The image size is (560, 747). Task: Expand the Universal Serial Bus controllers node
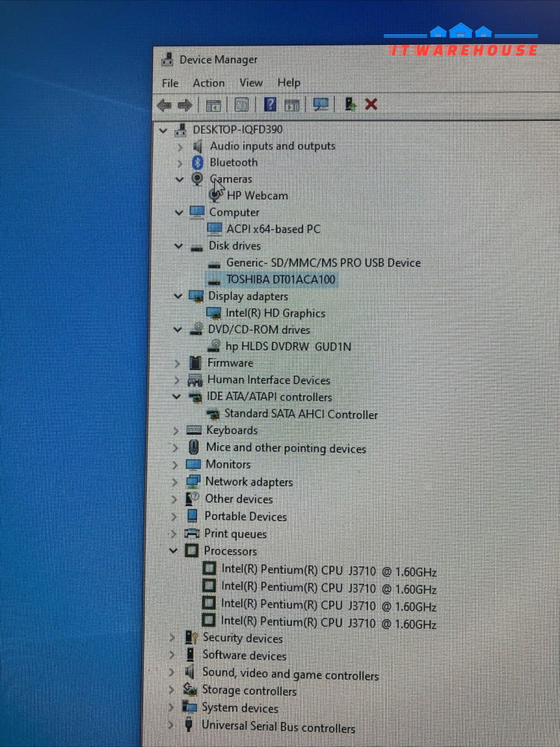tap(171, 725)
